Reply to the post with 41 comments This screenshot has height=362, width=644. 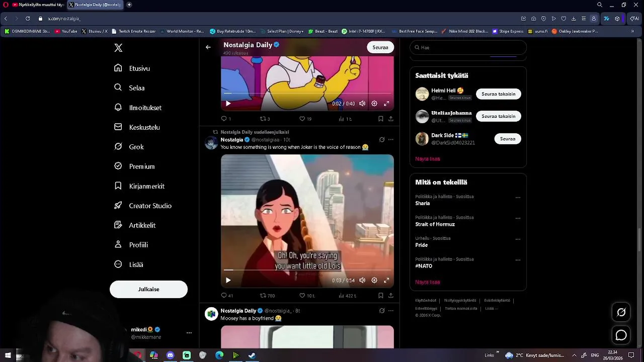(x=227, y=296)
